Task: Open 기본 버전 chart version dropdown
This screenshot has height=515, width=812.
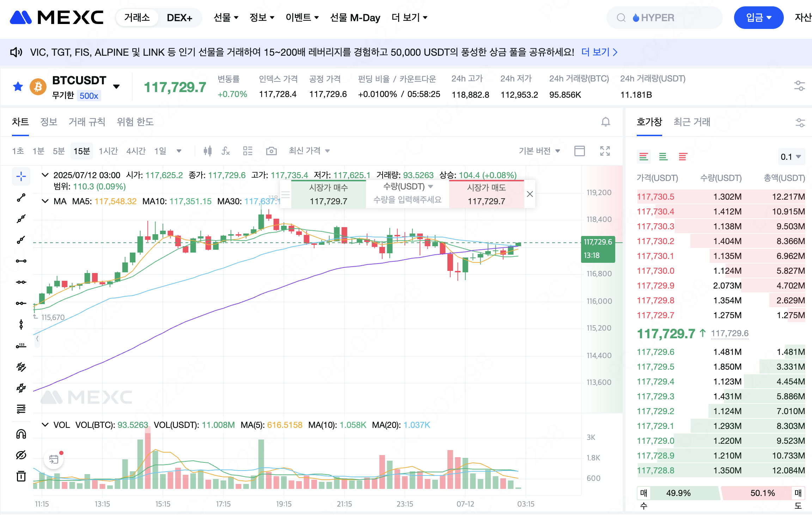Action: click(539, 151)
